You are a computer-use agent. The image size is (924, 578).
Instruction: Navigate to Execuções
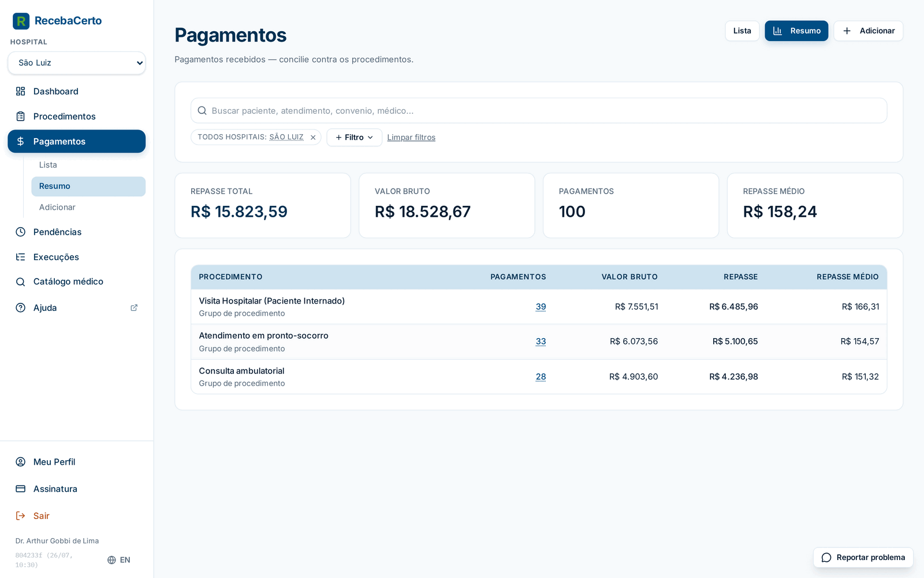pos(77,257)
